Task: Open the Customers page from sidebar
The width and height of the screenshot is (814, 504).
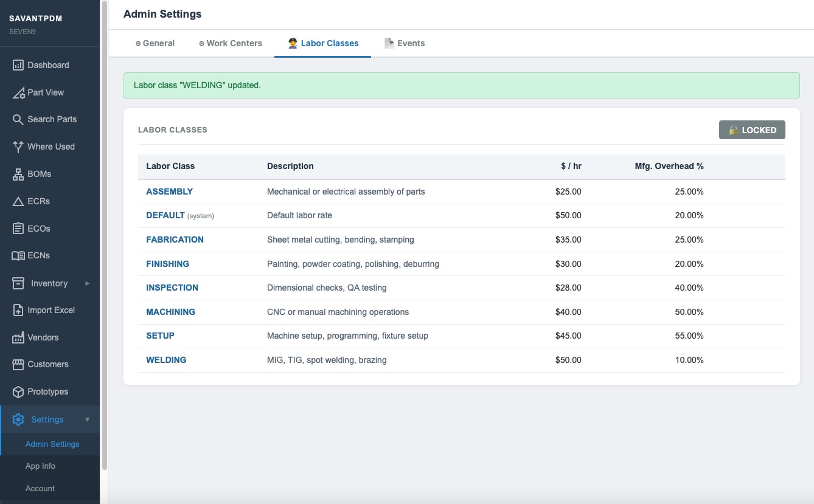Action: (47, 364)
